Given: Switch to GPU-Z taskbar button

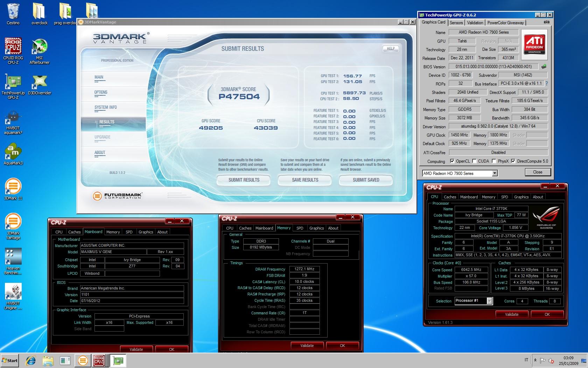Looking at the screenshot, I should coord(118,360).
